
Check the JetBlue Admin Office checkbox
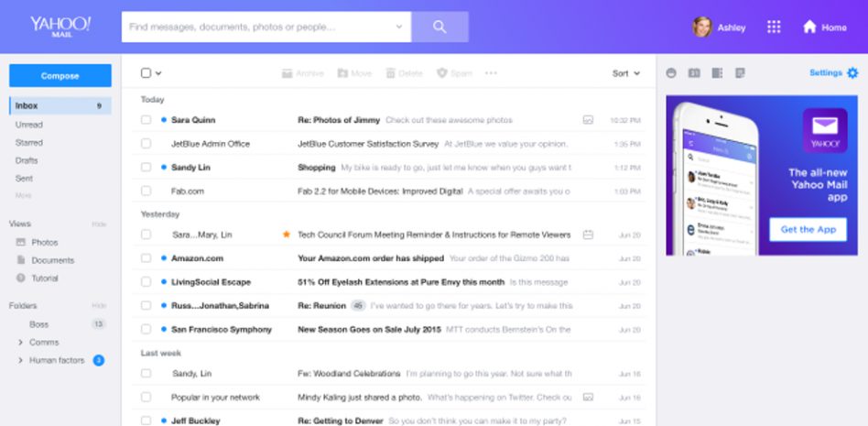146,144
